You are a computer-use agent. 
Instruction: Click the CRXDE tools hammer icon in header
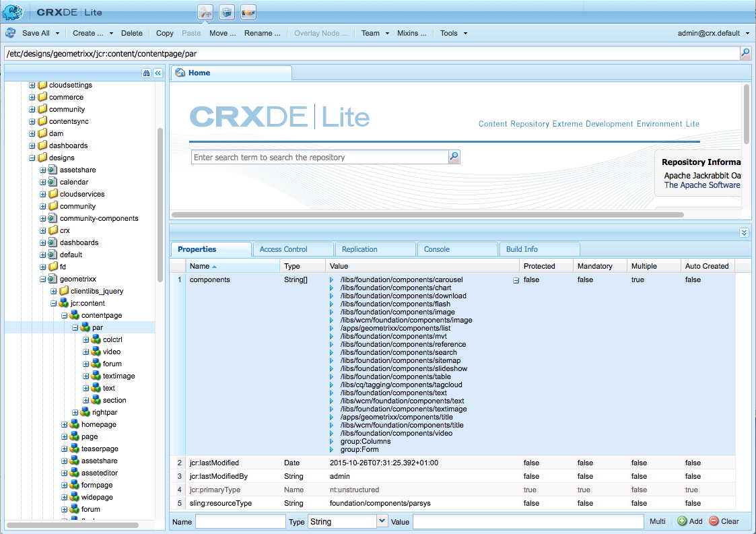[205, 12]
